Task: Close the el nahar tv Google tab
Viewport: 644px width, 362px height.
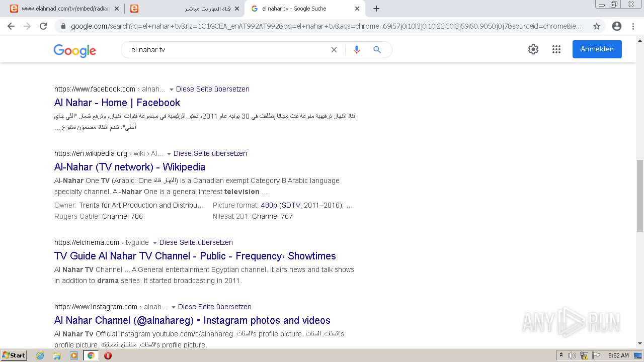Action: (357, 9)
